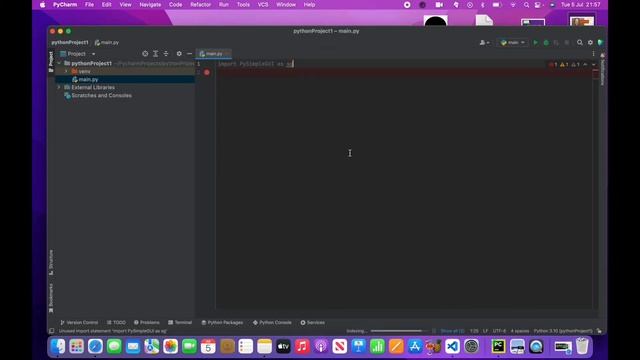Open the main run configuration dropdown
Image resolution: width=640 pixels, height=360 pixels.
(x=513, y=42)
